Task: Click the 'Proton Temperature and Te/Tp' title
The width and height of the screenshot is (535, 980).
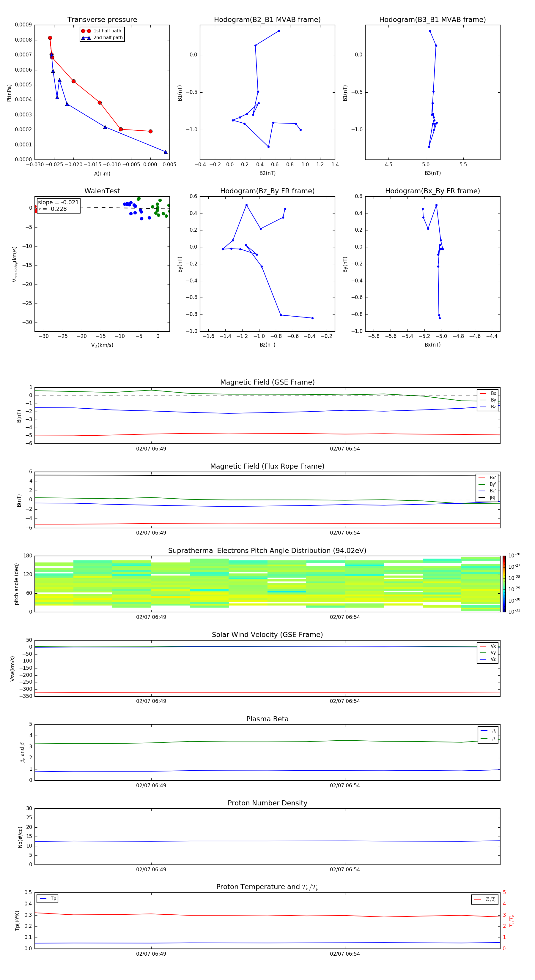Action: (267, 887)
